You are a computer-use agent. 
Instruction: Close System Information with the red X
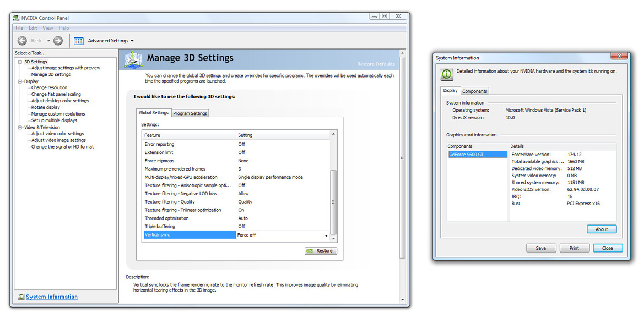(619, 56)
